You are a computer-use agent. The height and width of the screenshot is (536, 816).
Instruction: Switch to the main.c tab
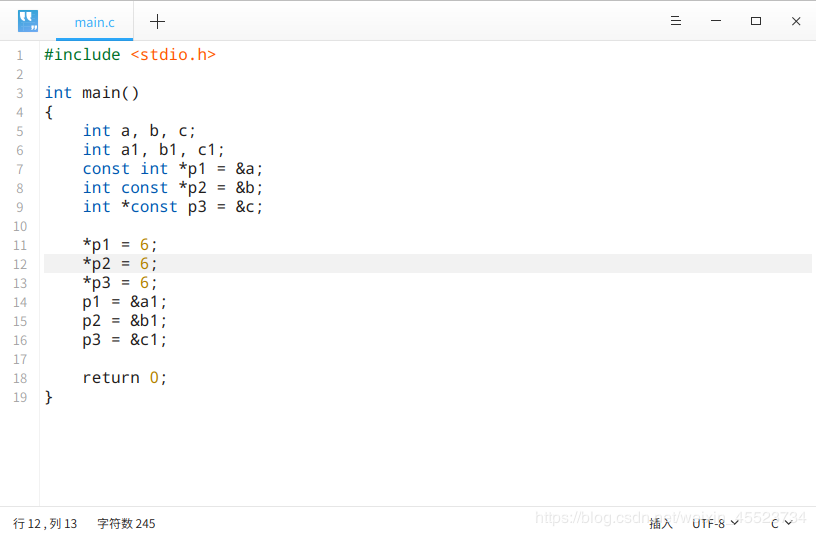(x=94, y=22)
